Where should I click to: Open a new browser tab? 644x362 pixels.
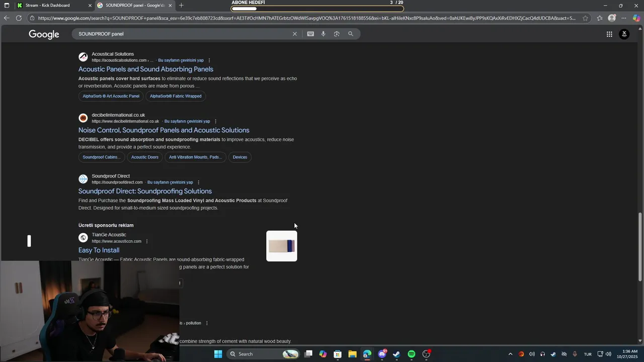(181, 6)
